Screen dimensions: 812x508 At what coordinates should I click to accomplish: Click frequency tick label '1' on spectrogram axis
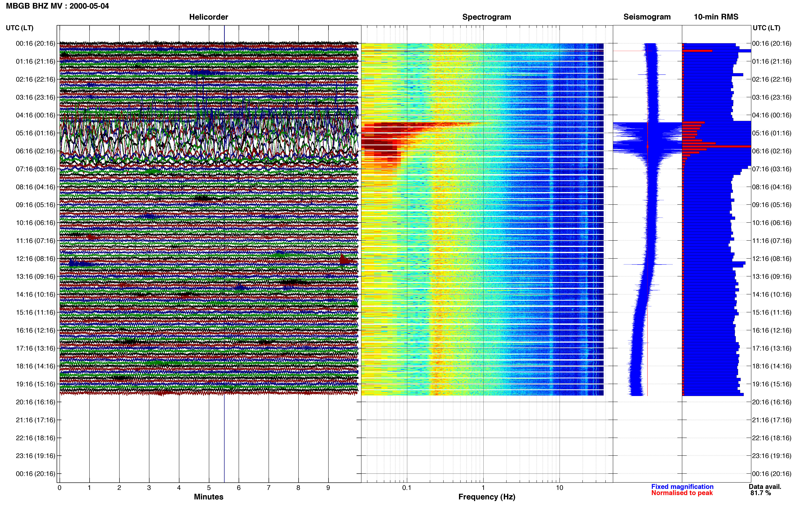pyautogui.click(x=483, y=488)
